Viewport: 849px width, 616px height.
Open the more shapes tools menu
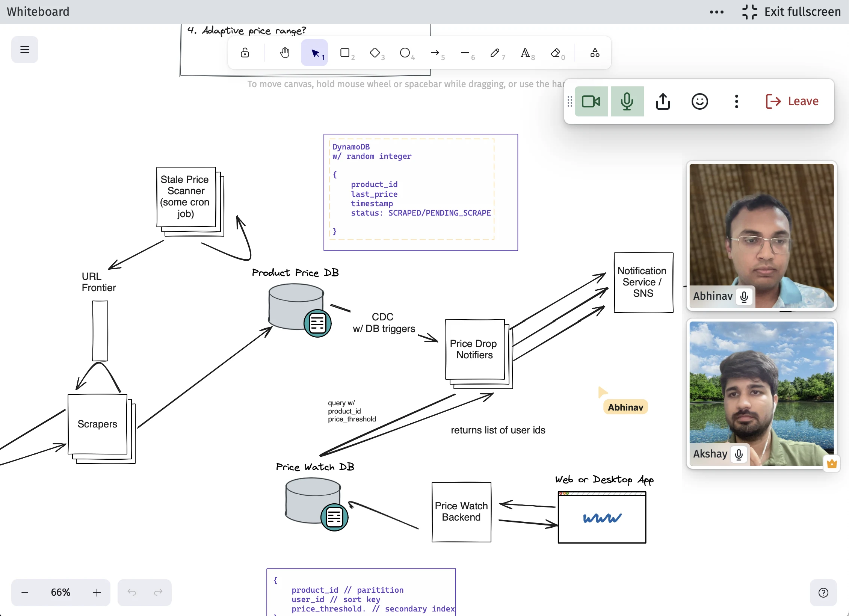point(595,53)
